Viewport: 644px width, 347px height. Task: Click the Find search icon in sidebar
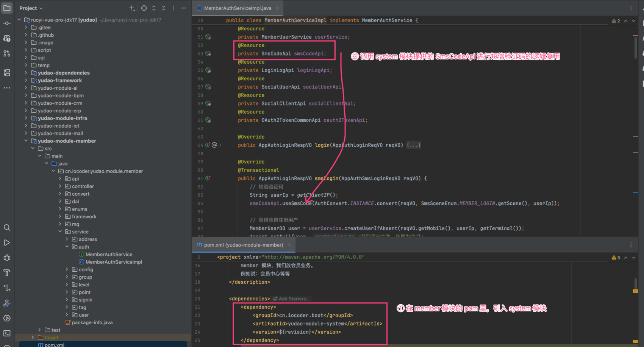[7, 227]
